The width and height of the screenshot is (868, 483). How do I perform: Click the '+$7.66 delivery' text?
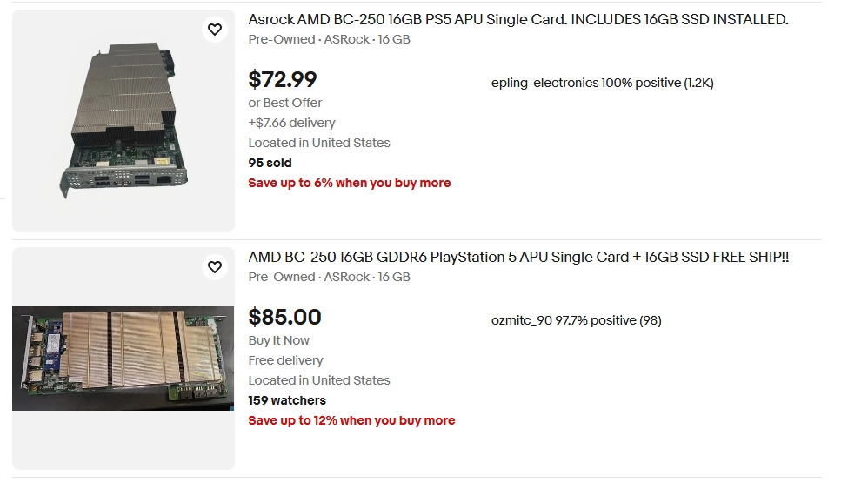[x=291, y=123]
